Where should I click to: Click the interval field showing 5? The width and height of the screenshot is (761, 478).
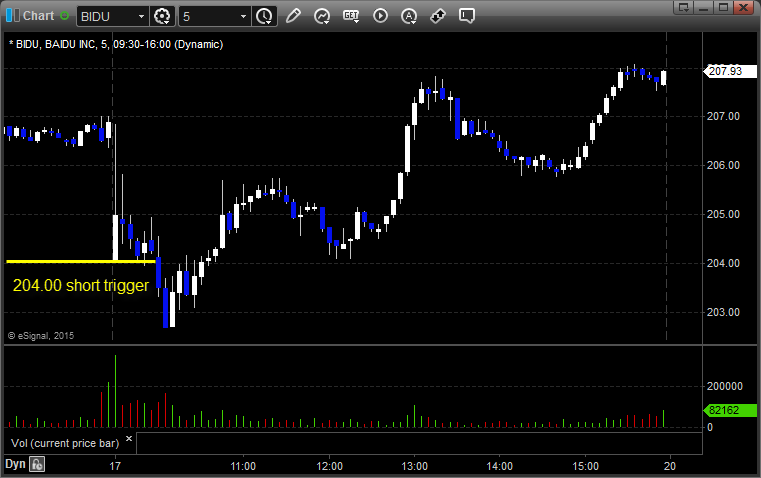(x=209, y=16)
